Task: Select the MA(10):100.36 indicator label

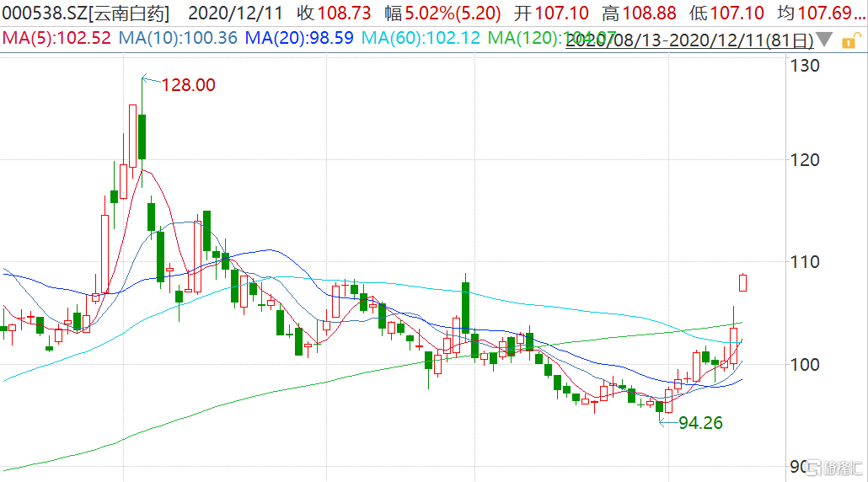Action: [x=178, y=38]
